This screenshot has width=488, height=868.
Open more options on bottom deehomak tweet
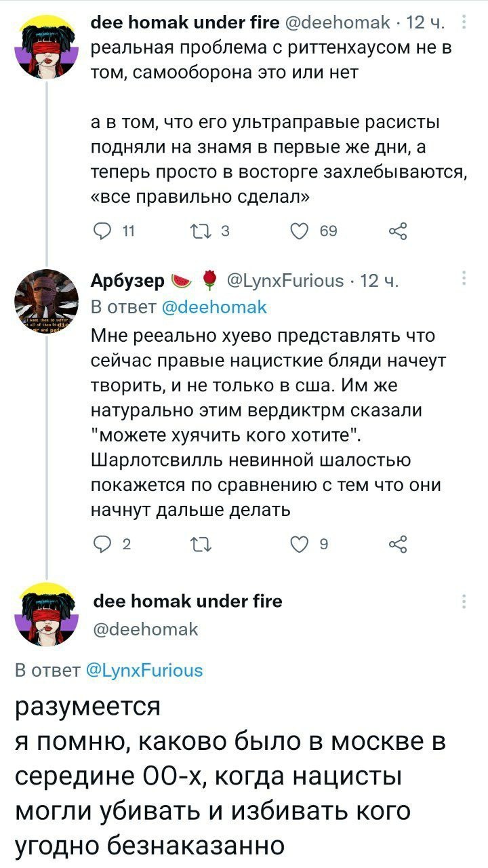[464, 601]
